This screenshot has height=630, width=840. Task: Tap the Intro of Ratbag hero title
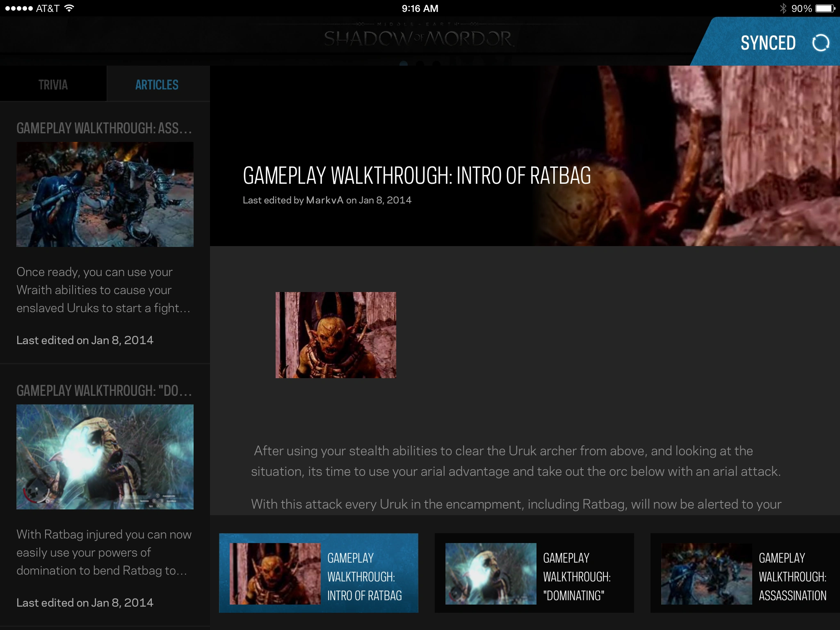tap(416, 176)
